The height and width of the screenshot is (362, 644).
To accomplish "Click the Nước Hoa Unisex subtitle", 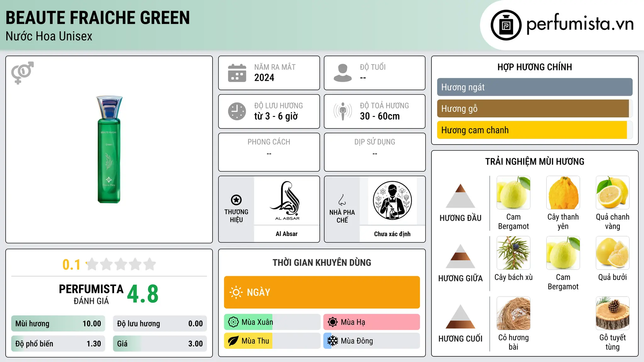I will 49,36.
